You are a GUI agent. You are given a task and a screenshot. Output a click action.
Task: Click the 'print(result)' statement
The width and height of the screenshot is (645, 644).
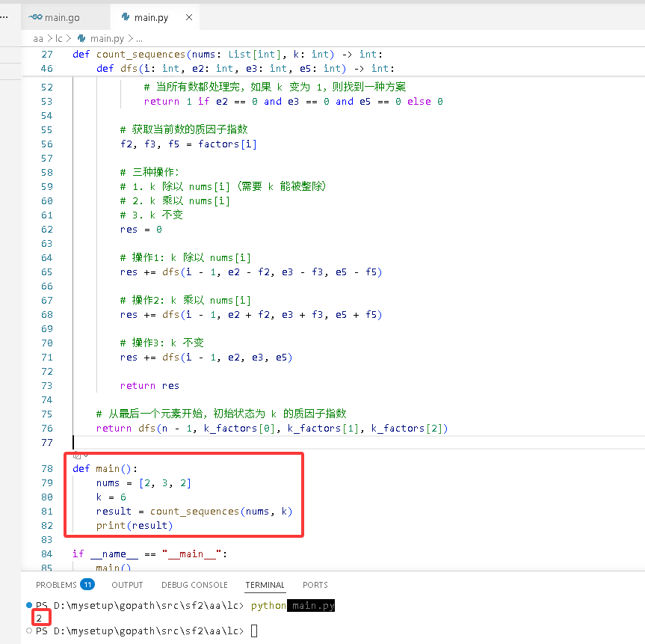(x=135, y=526)
